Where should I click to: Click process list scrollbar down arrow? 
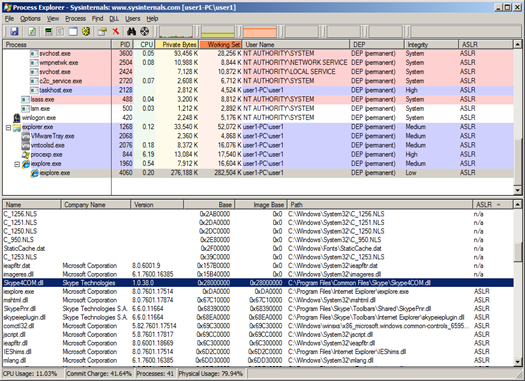tap(518, 190)
